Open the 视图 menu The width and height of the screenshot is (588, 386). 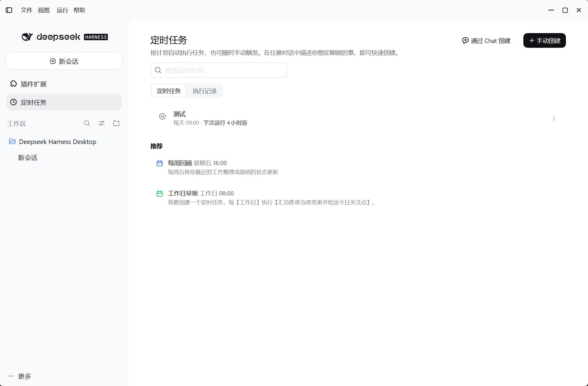pos(44,10)
